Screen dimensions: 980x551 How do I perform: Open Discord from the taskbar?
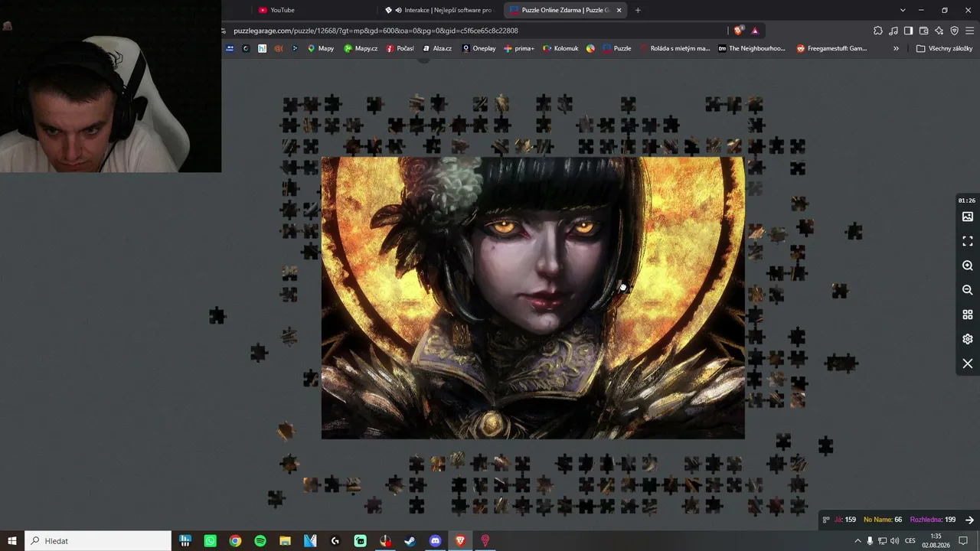click(x=436, y=541)
